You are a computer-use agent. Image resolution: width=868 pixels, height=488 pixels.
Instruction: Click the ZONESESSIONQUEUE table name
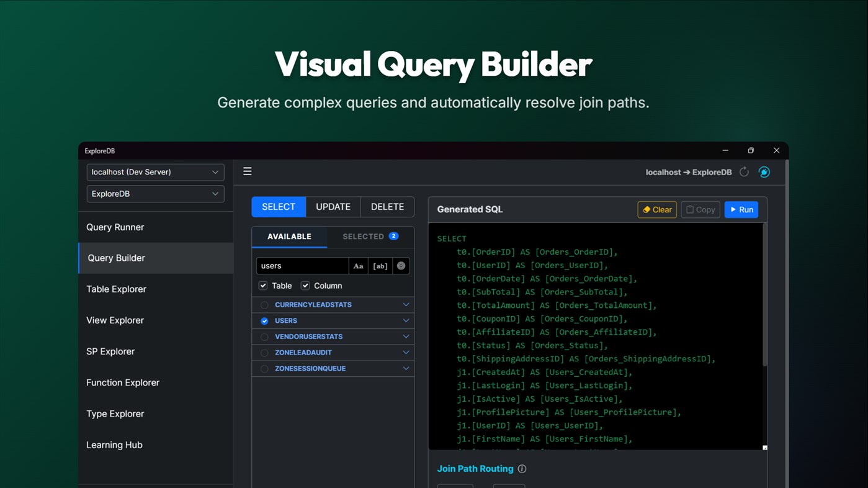pyautogui.click(x=310, y=369)
